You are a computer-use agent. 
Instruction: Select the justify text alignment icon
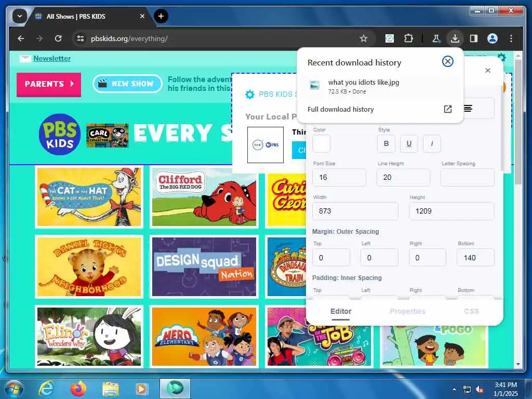click(x=468, y=108)
